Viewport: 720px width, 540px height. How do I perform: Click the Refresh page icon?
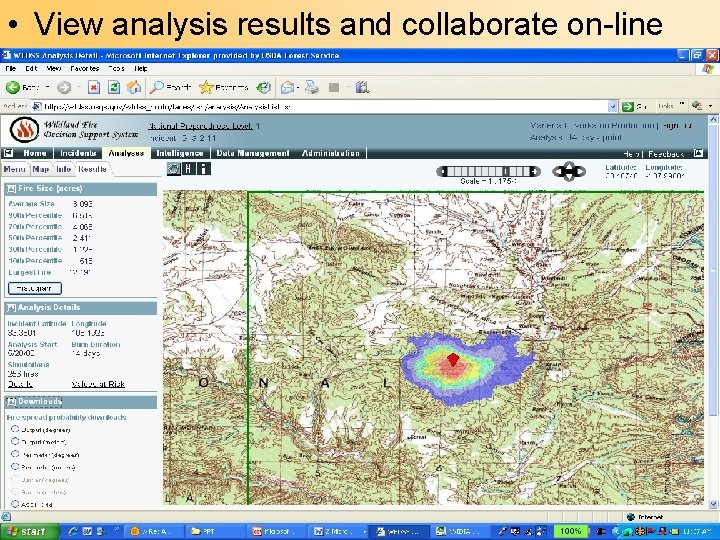pos(114,87)
